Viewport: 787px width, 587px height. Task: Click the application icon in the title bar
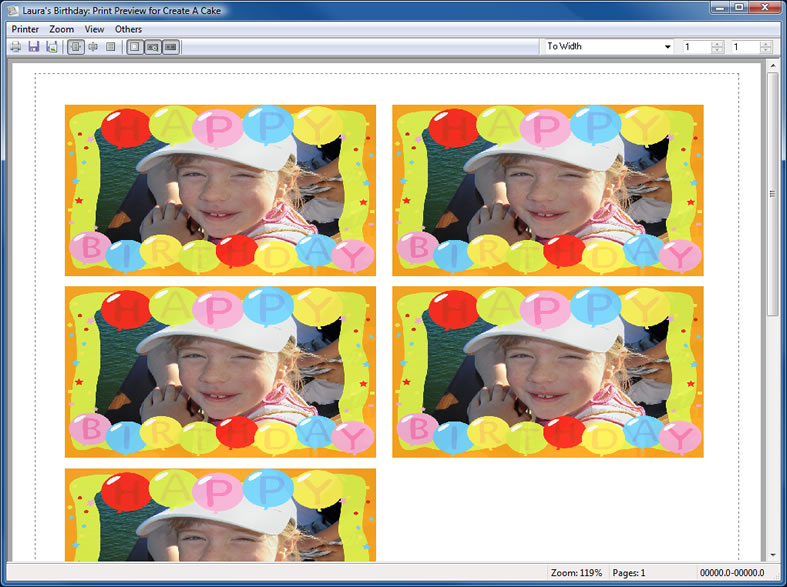click(13, 11)
